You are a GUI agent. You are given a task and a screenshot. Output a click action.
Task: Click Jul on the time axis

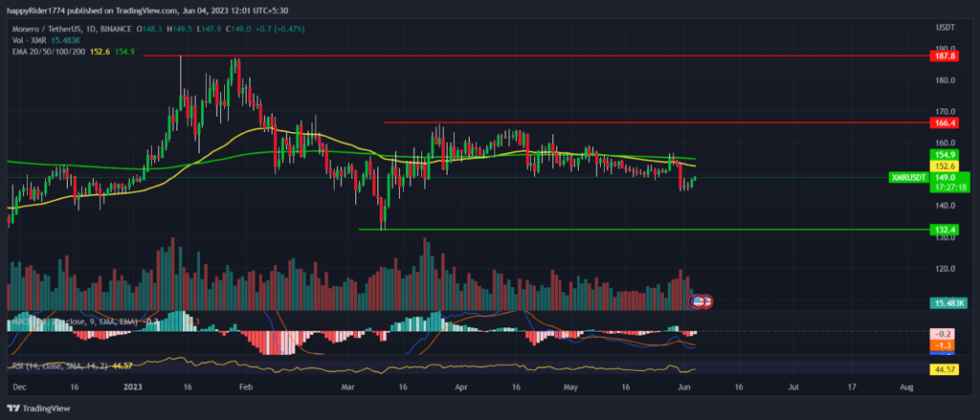coord(793,387)
